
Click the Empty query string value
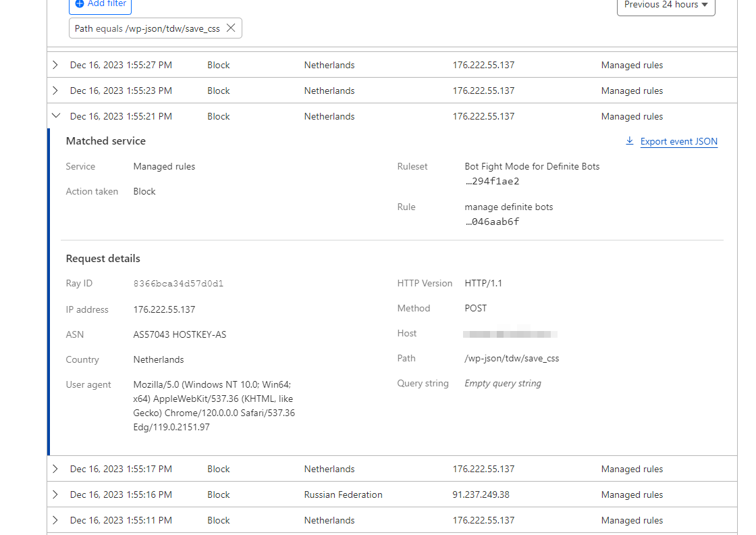[503, 384]
